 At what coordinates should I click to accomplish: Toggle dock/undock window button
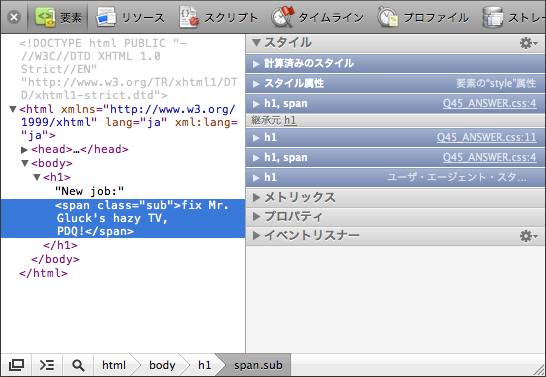click(16, 365)
